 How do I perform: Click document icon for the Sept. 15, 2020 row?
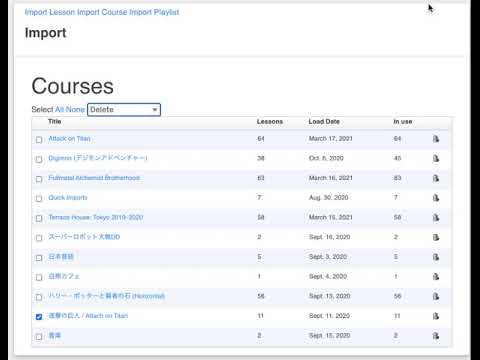click(x=436, y=335)
